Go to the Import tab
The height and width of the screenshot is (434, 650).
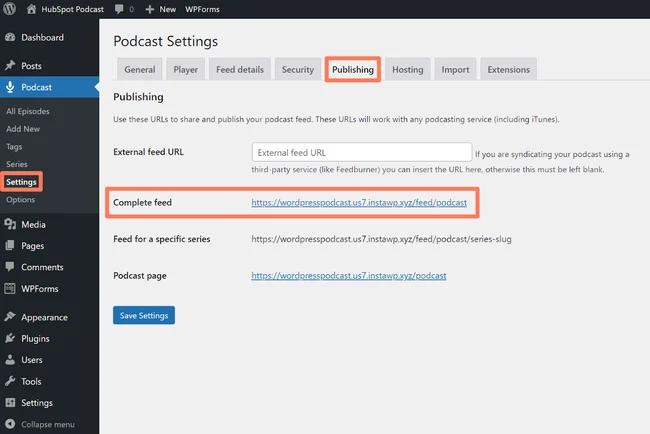pyautogui.click(x=455, y=69)
